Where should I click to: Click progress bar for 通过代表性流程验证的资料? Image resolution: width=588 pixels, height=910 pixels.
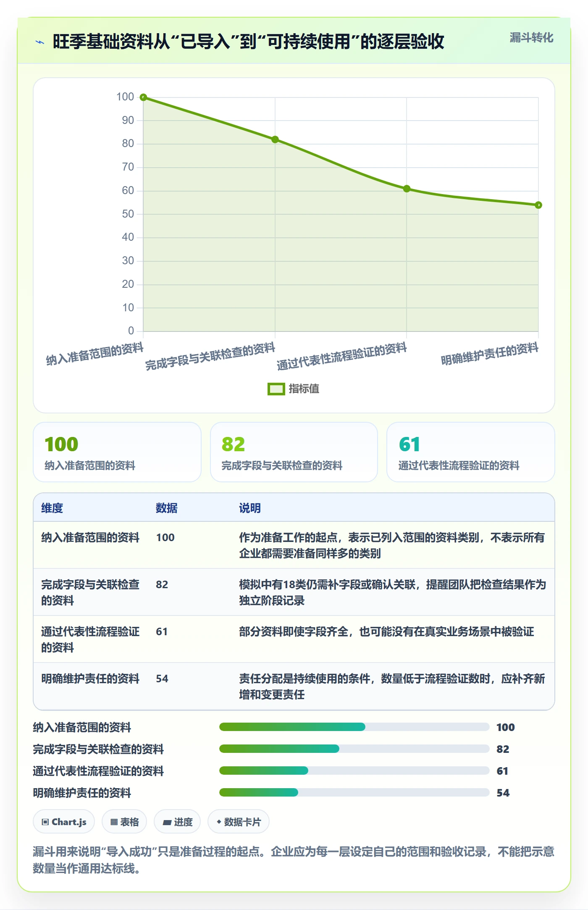point(354,771)
